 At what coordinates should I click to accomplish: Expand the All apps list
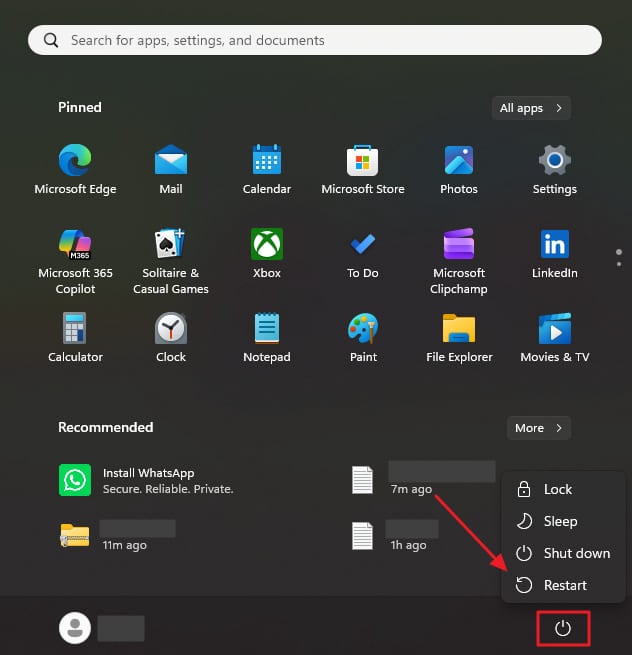click(x=531, y=108)
